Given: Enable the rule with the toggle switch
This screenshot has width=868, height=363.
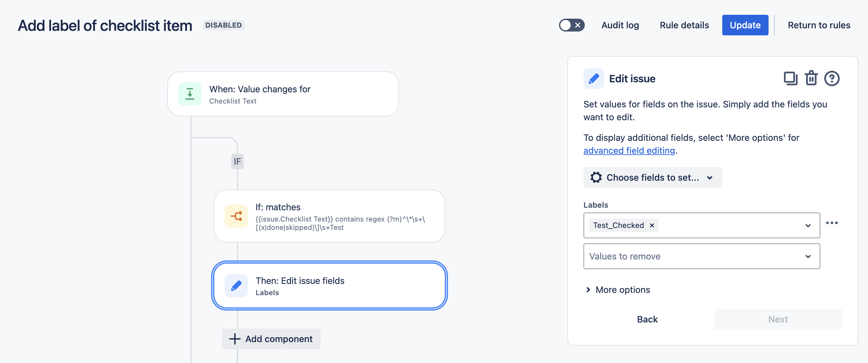Looking at the screenshot, I should (x=572, y=25).
